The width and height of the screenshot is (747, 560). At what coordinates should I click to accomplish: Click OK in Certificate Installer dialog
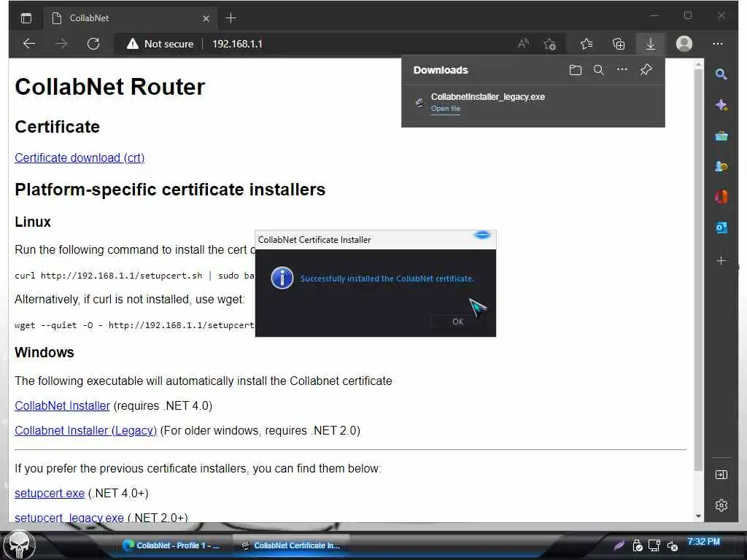[457, 322]
